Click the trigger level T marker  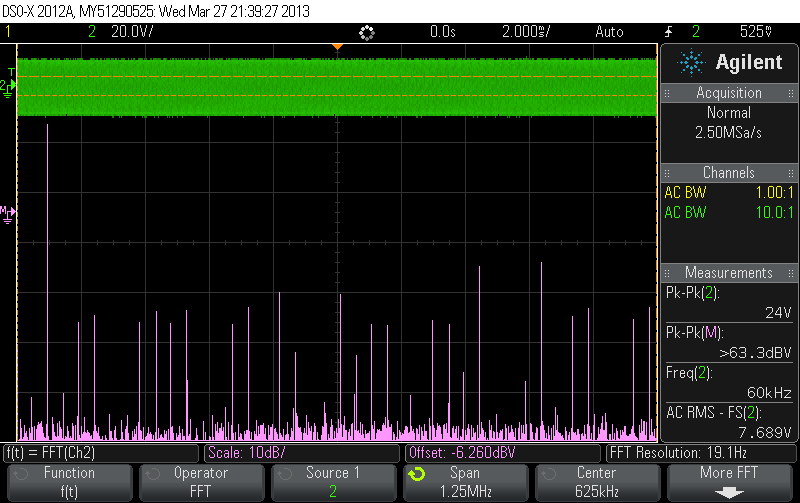[11, 72]
